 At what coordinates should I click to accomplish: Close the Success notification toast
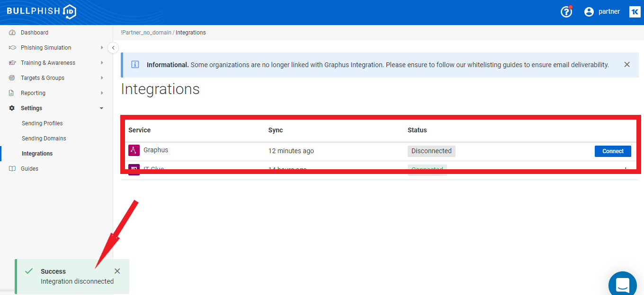[x=117, y=271]
